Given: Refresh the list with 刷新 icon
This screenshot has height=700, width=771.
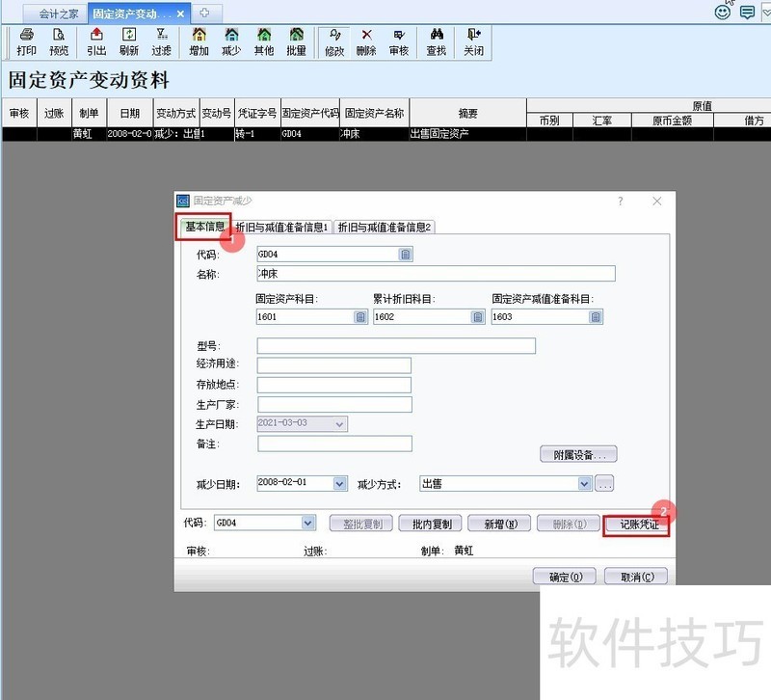Looking at the screenshot, I should click(x=129, y=42).
